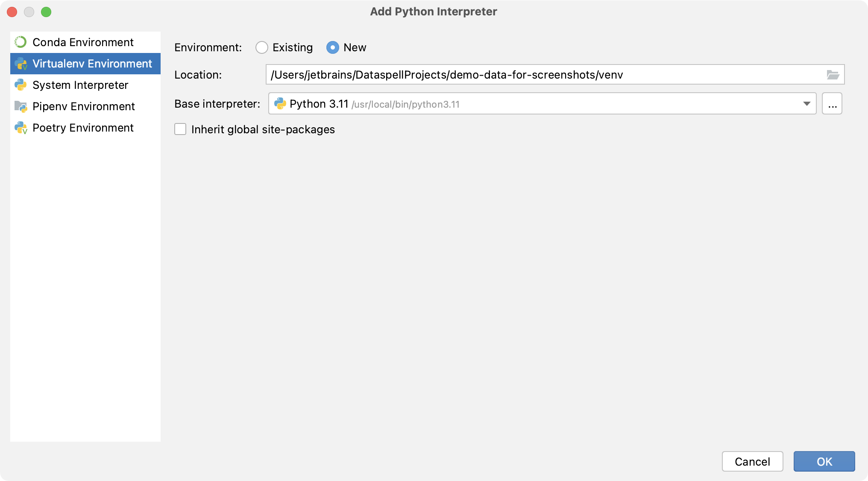Screen dimensions: 868x481
Task: Enable Inherit global site-packages checkbox
Action: pos(181,129)
